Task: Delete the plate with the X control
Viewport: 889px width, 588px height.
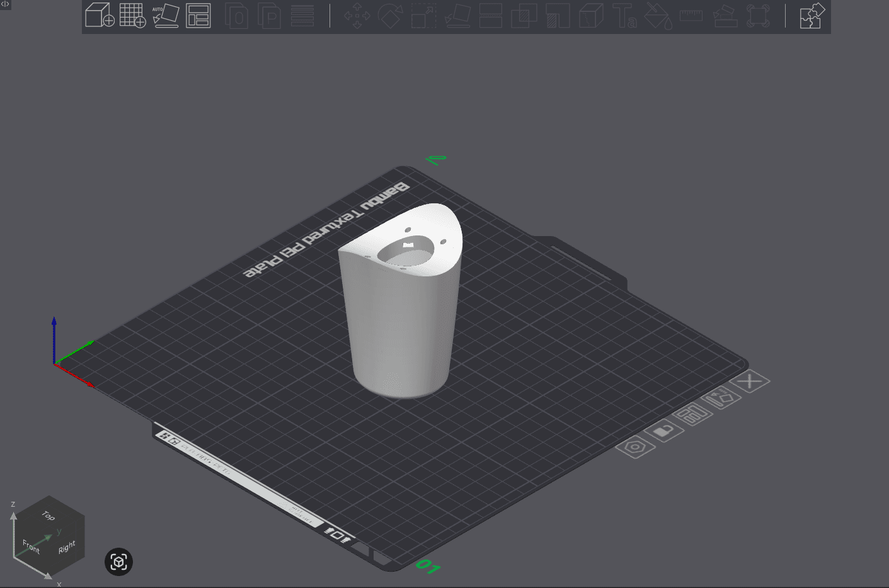Action: 750,381
